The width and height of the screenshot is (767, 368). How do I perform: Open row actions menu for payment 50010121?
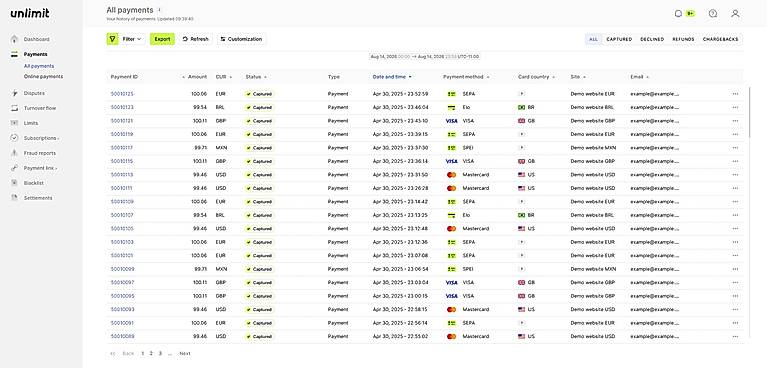(x=735, y=121)
